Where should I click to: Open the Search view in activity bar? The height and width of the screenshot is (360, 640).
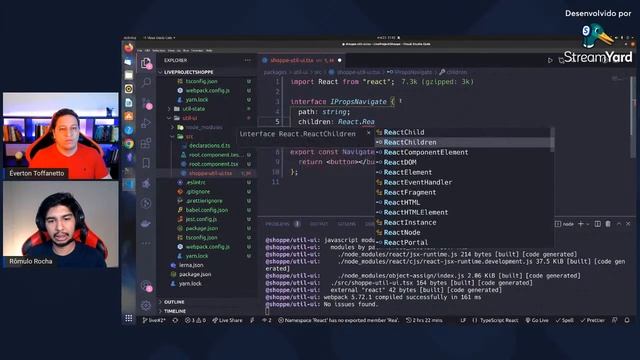pos(146,83)
